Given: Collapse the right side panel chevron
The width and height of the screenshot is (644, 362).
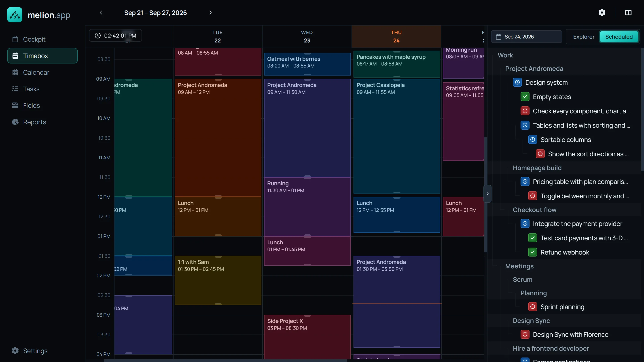Looking at the screenshot, I should click(487, 194).
